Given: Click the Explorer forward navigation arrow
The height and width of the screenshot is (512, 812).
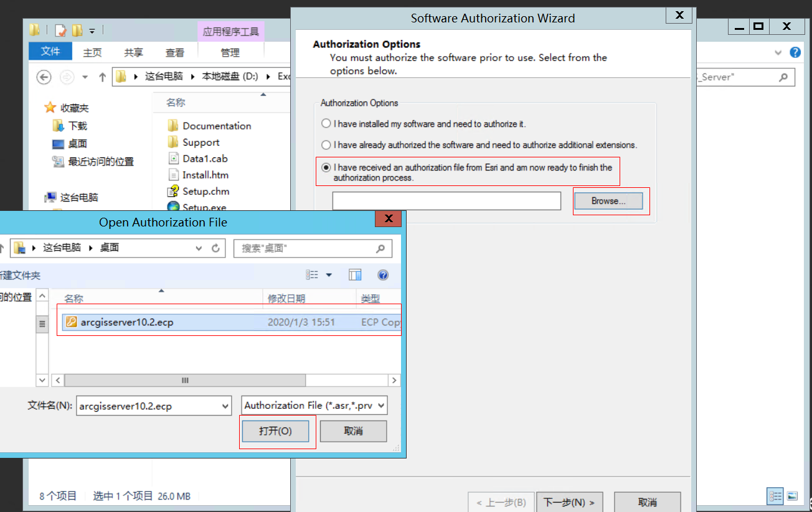Looking at the screenshot, I should tap(67, 77).
